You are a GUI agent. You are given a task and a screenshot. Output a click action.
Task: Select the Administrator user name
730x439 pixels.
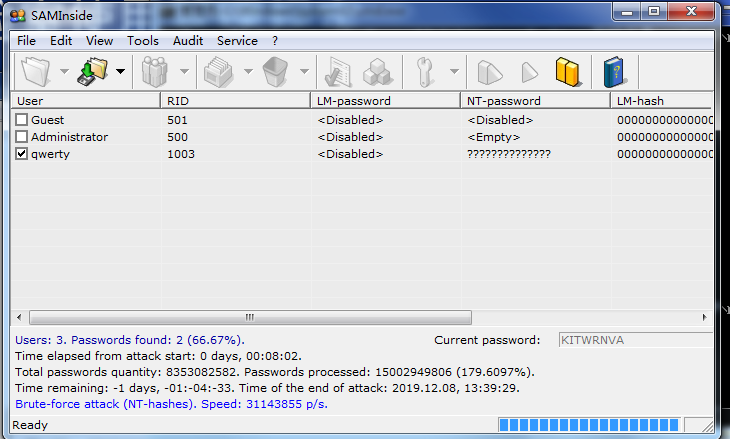tap(69, 137)
